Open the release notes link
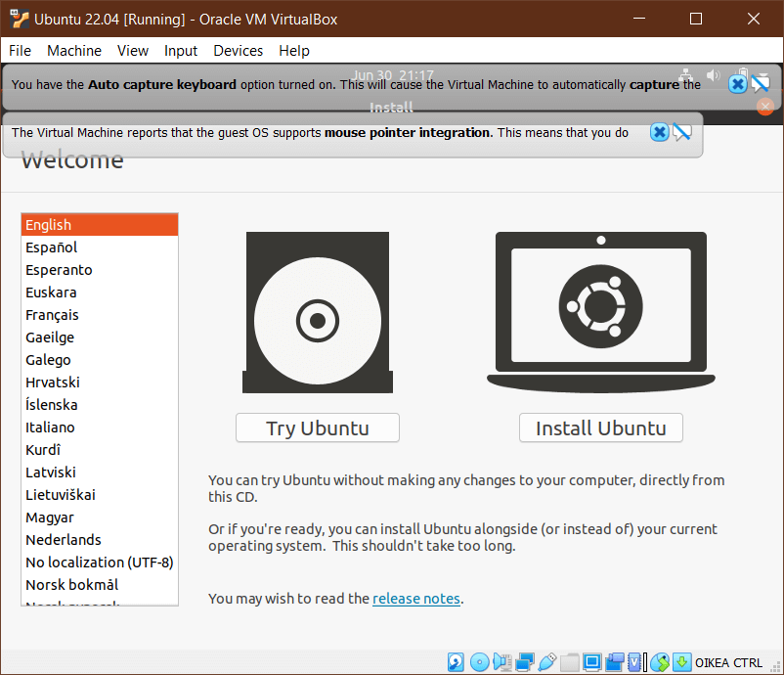The height and width of the screenshot is (675, 784). pos(416,599)
